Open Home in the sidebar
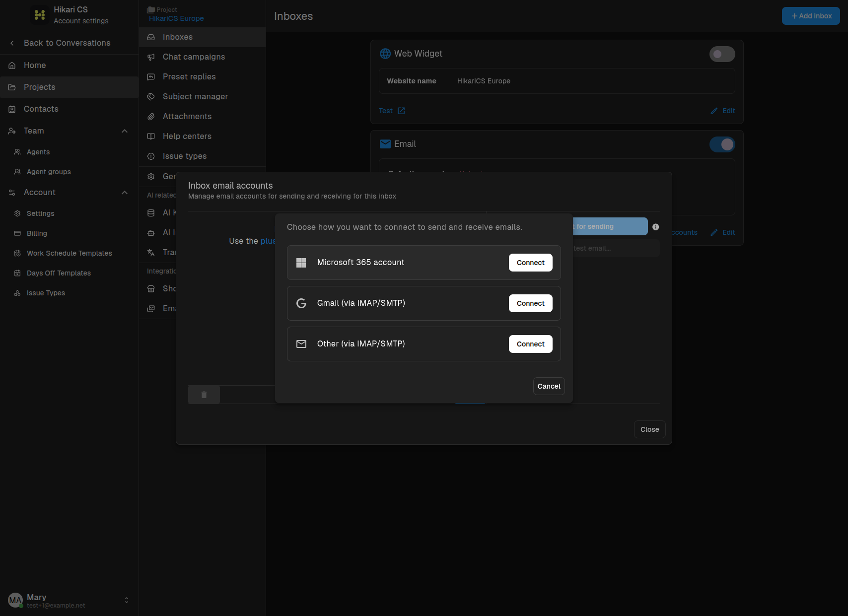This screenshot has width=848, height=616. point(69,66)
